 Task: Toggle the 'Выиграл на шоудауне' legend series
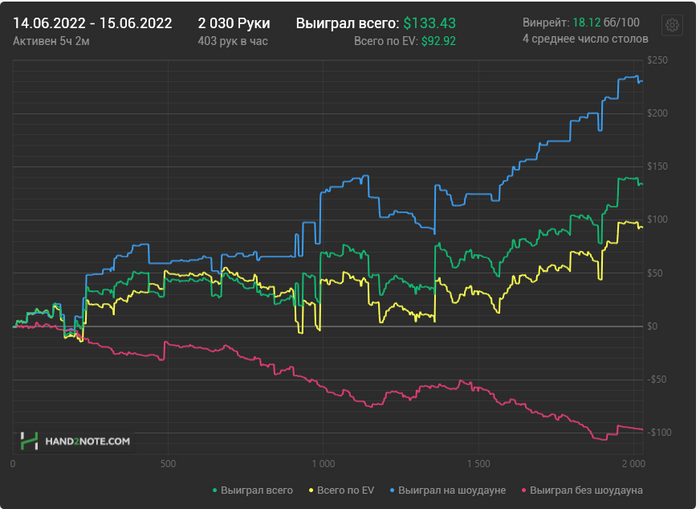(448, 490)
